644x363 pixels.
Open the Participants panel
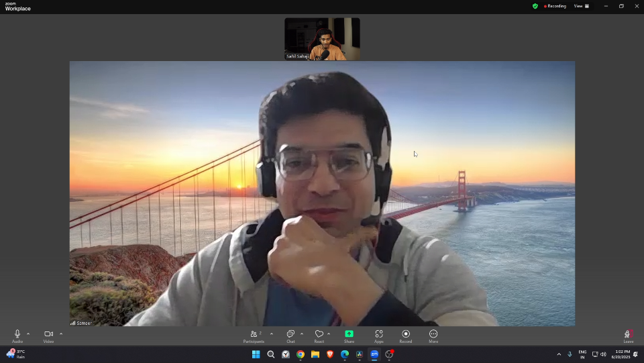pyautogui.click(x=254, y=334)
